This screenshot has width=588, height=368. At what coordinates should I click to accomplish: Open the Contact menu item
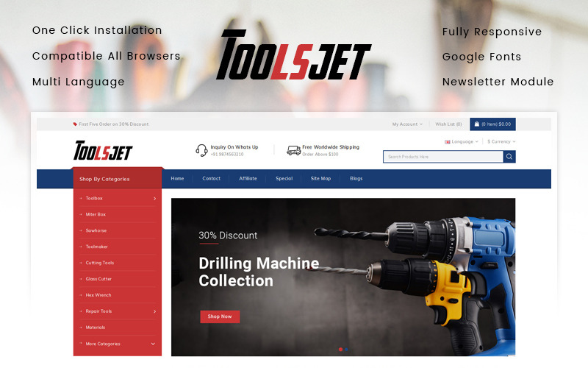[212, 179]
